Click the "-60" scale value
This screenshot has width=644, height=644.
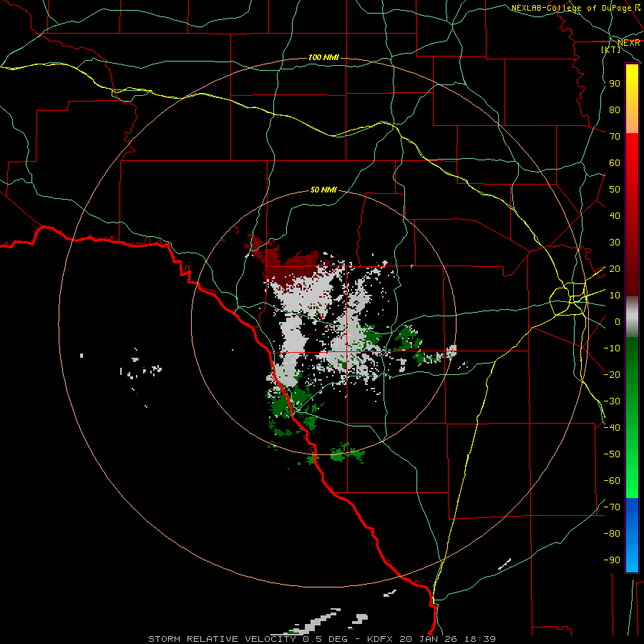(612, 481)
